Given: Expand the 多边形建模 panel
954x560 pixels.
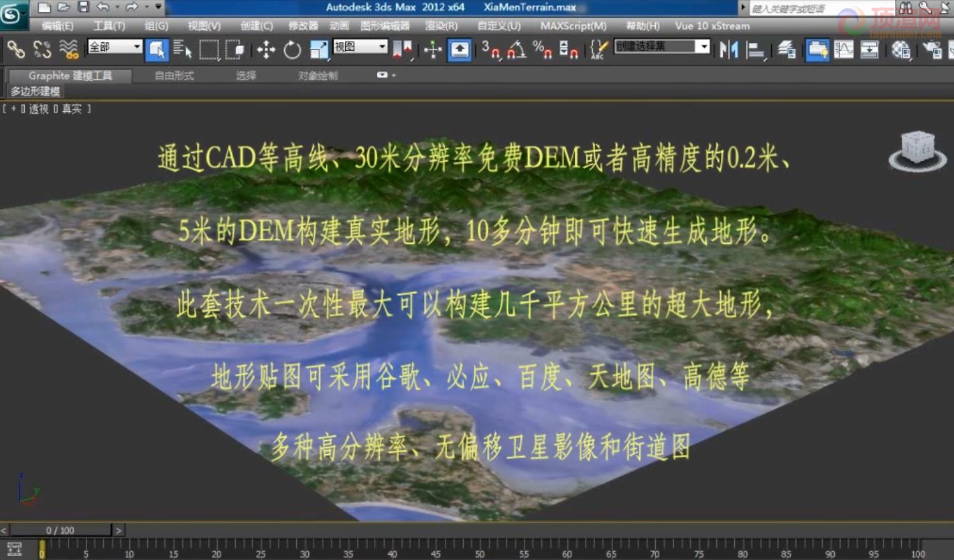Looking at the screenshot, I should coord(36,92).
